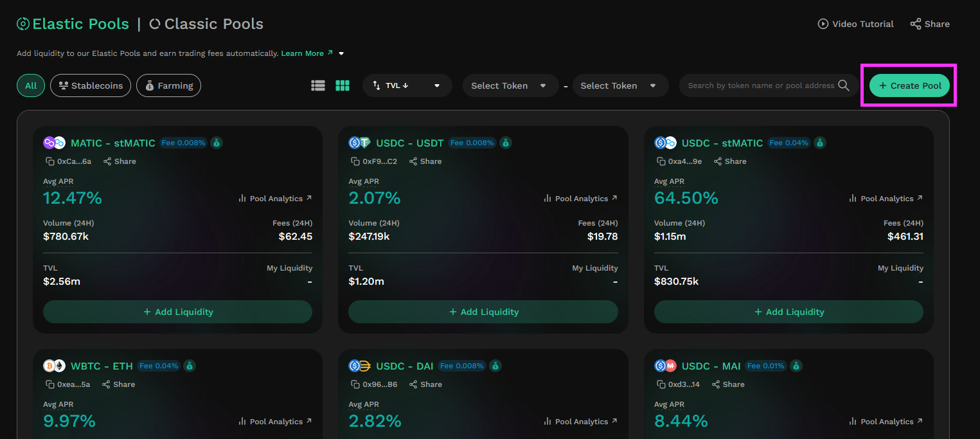Copy the USDC - MAI pool address
The image size is (980, 439).
pos(661,384)
